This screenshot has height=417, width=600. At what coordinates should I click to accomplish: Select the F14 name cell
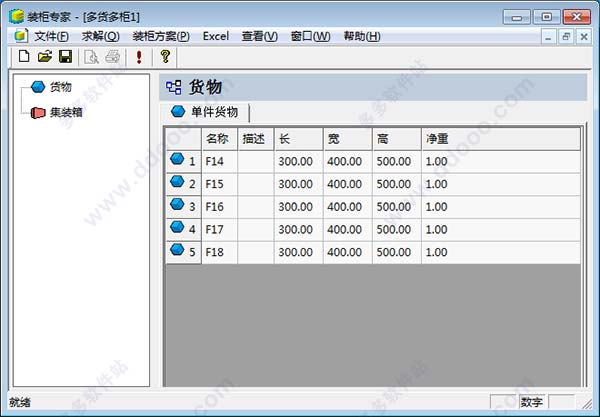pyautogui.click(x=219, y=161)
